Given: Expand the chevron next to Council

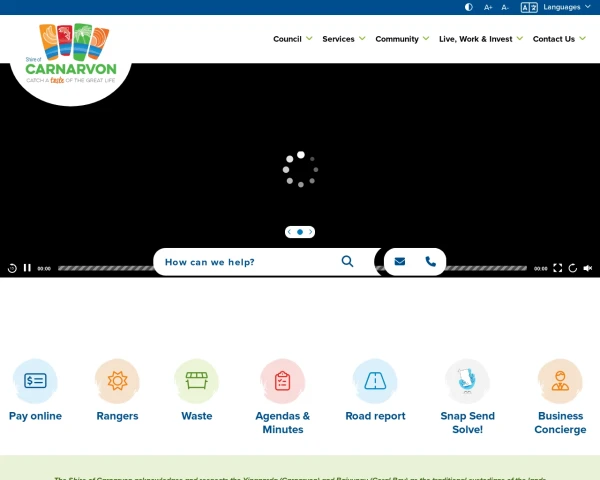Looking at the screenshot, I should click(x=309, y=38).
